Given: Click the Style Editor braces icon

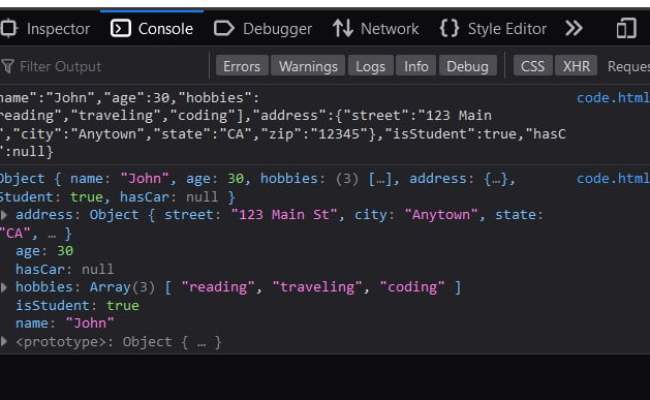Looking at the screenshot, I should tap(449, 29).
